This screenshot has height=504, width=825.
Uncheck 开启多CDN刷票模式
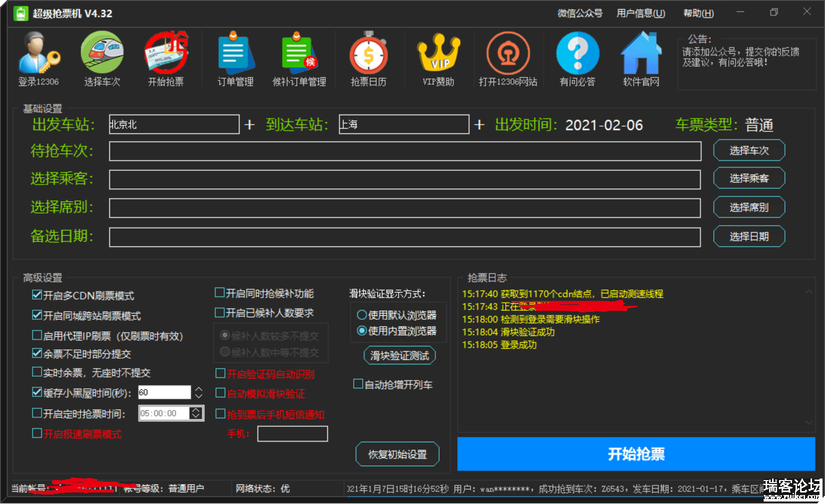[37, 295]
